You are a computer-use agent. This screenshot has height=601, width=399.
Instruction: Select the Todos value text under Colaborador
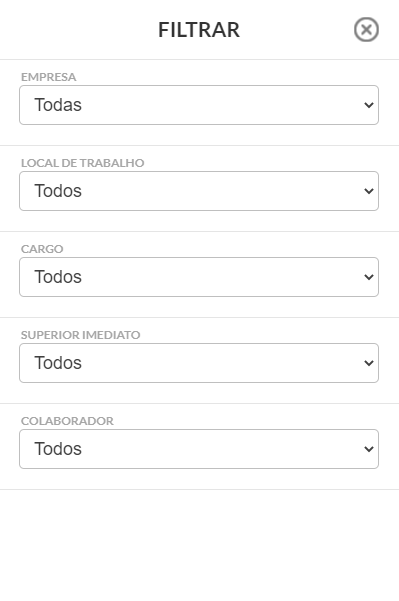pyautogui.click(x=58, y=449)
